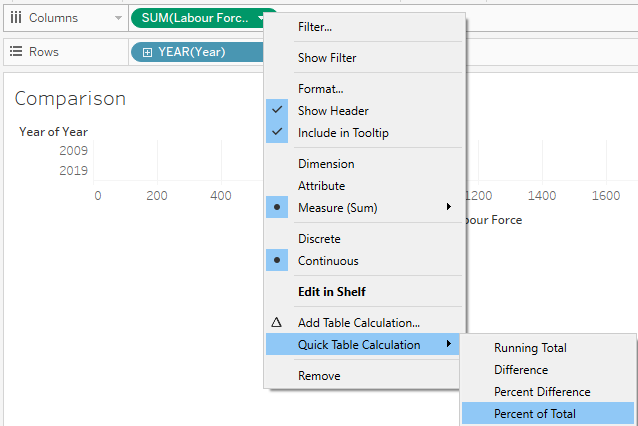Expand the plus icon on YEAR(Year) pill
638x426 pixels.
[147, 52]
